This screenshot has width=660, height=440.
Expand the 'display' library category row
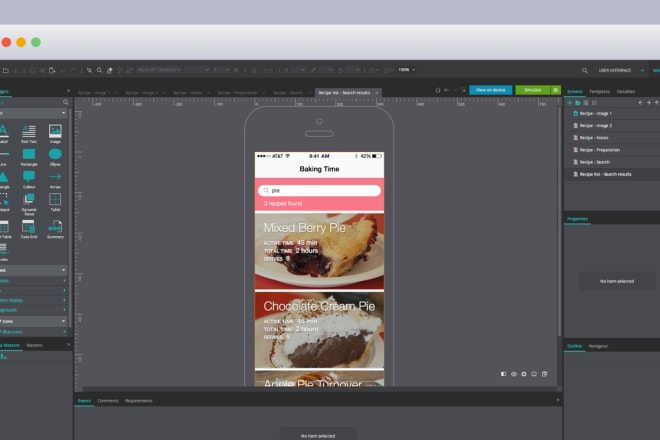tap(34, 300)
